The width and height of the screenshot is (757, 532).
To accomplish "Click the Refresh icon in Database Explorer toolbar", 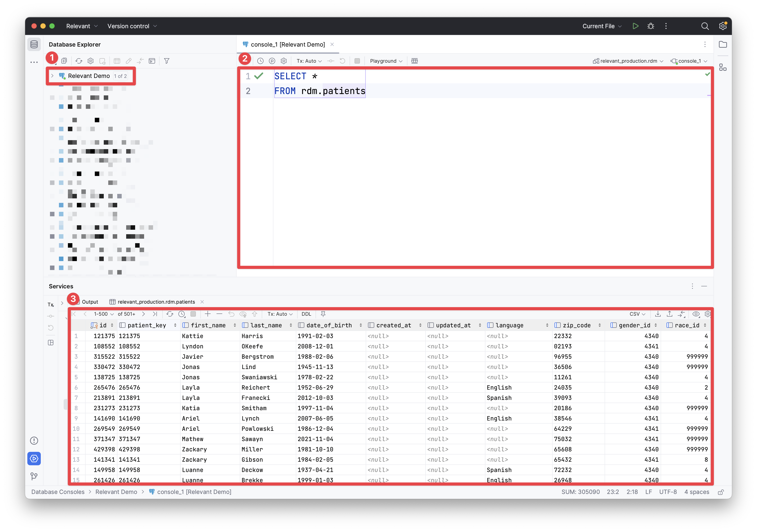I will click(79, 61).
